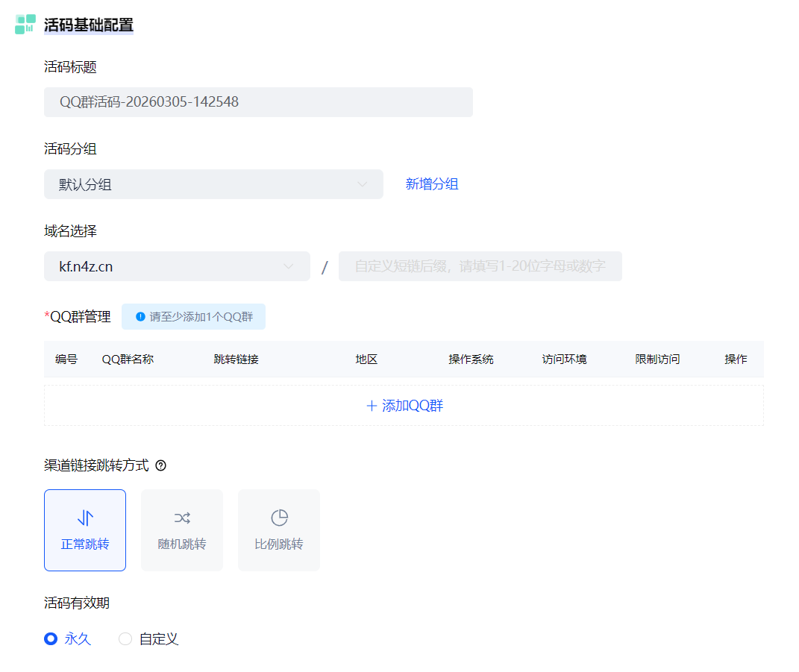Click the 新增分组 link
This screenshot has height=672, width=799.
432,184
